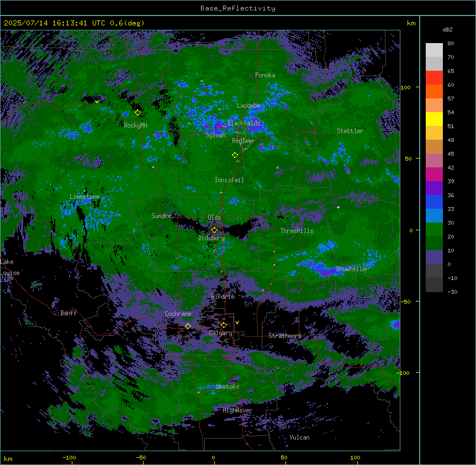Click the yellow marker between Olds and Didsbury
Image resolution: width=476 pixels, height=465 pixels.
coord(214,230)
